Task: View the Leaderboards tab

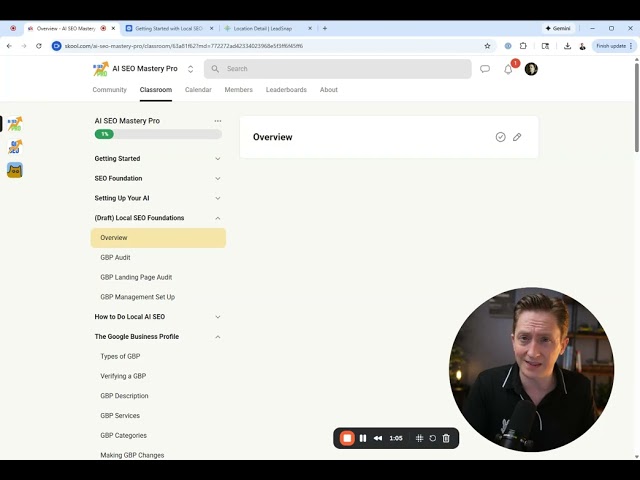Action: click(x=286, y=90)
